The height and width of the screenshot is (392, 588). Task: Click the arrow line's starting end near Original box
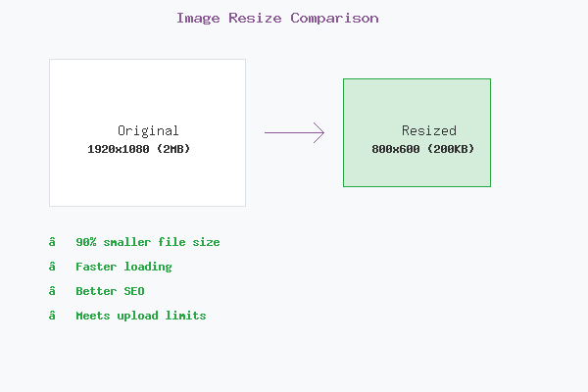coord(268,132)
